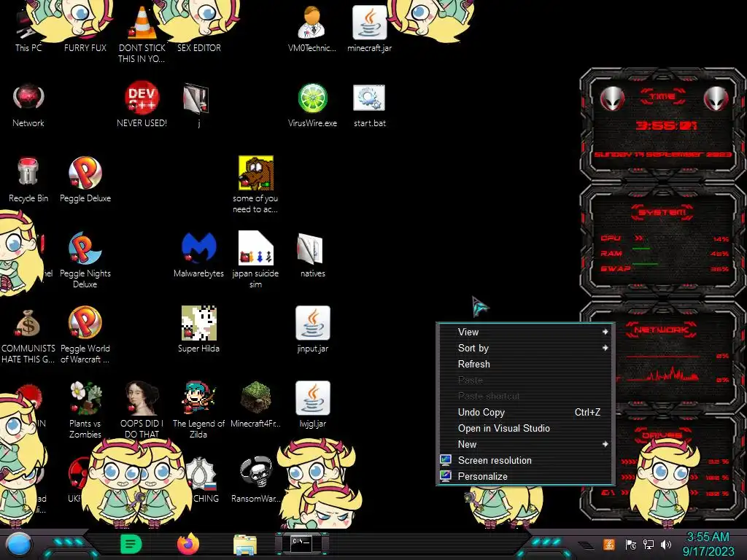Open Personalize from context menu
This screenshot has height=560, width=747.
(525, 476)
